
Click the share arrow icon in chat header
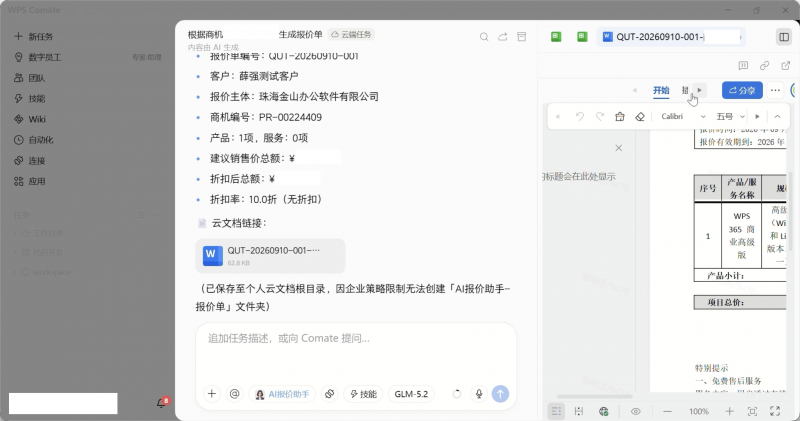pos(503,37)
